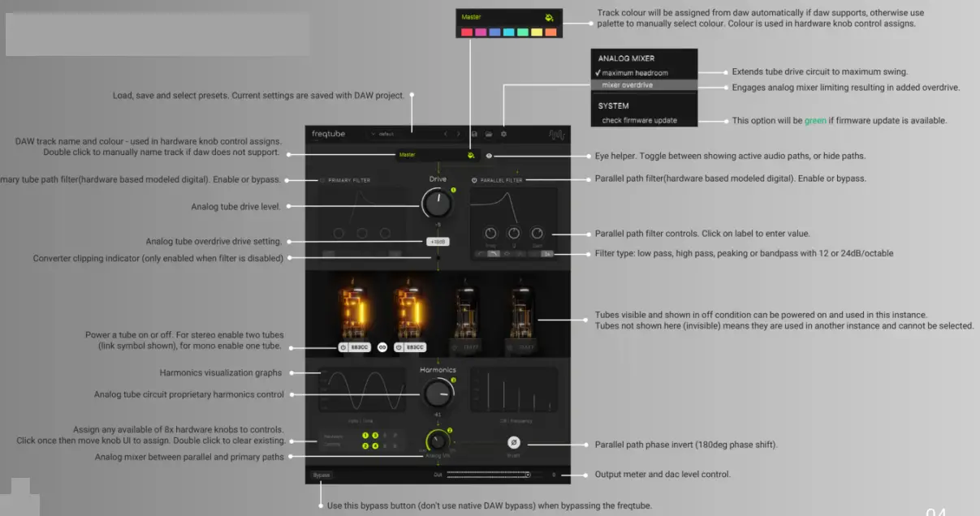Viewport: 980px width, 516px height.
Task: Click the dB frequency spectrum graph
Action: (514, 389)
